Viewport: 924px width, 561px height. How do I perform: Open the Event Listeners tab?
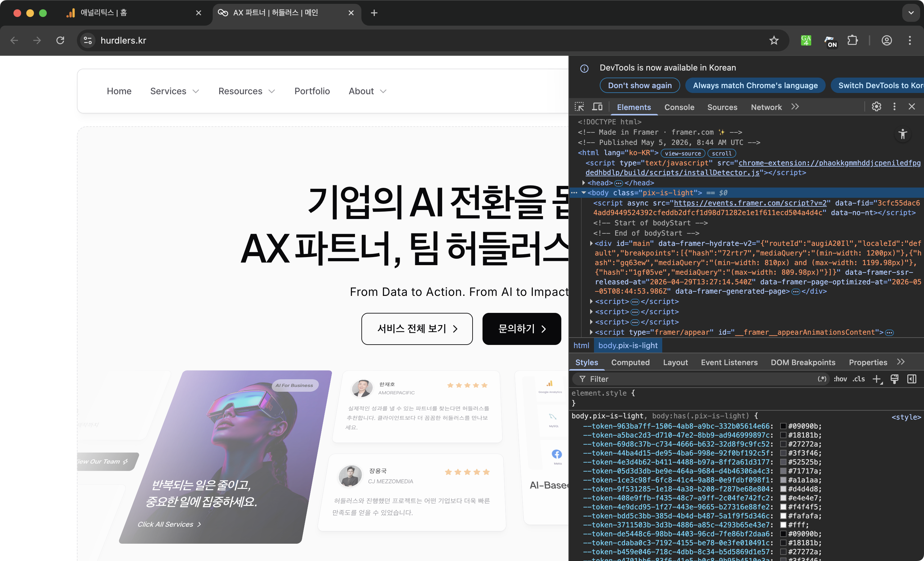729,363
